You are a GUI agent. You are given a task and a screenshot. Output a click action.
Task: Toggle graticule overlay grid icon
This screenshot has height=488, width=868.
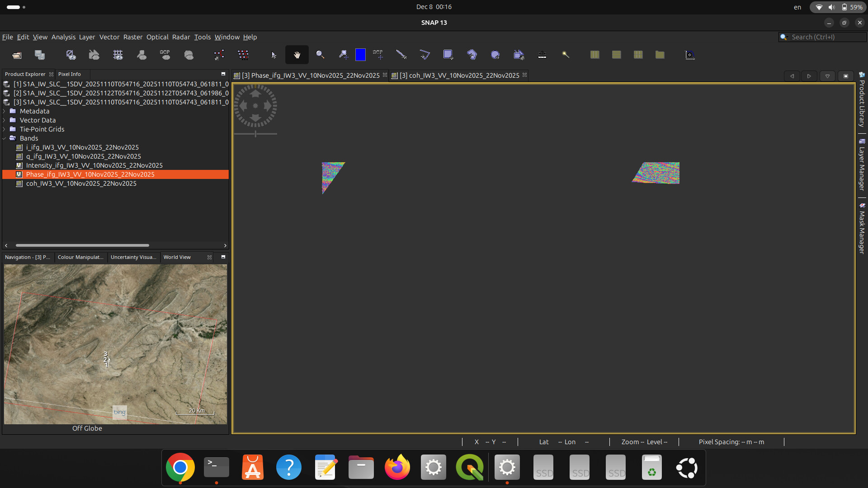pos(118,55)
